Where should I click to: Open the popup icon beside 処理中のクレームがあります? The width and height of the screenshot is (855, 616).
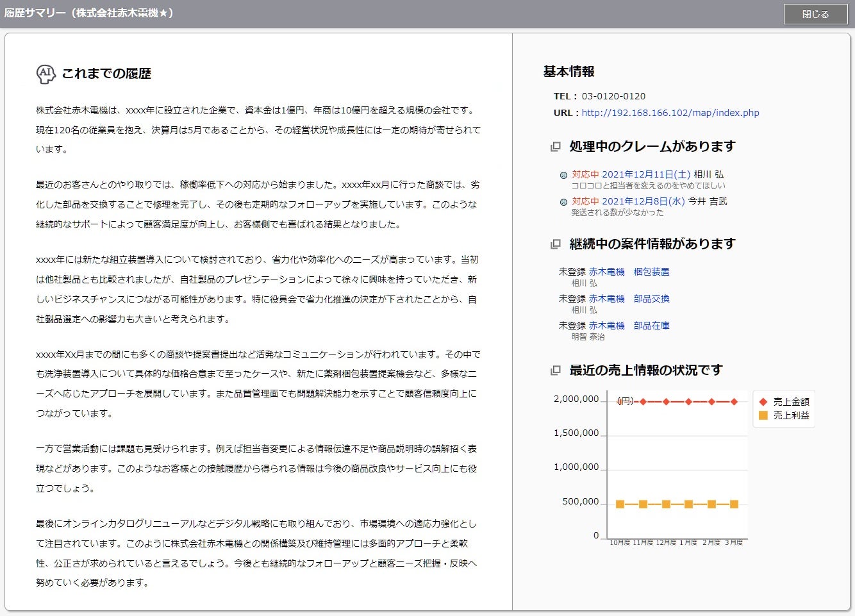[556, 147]
